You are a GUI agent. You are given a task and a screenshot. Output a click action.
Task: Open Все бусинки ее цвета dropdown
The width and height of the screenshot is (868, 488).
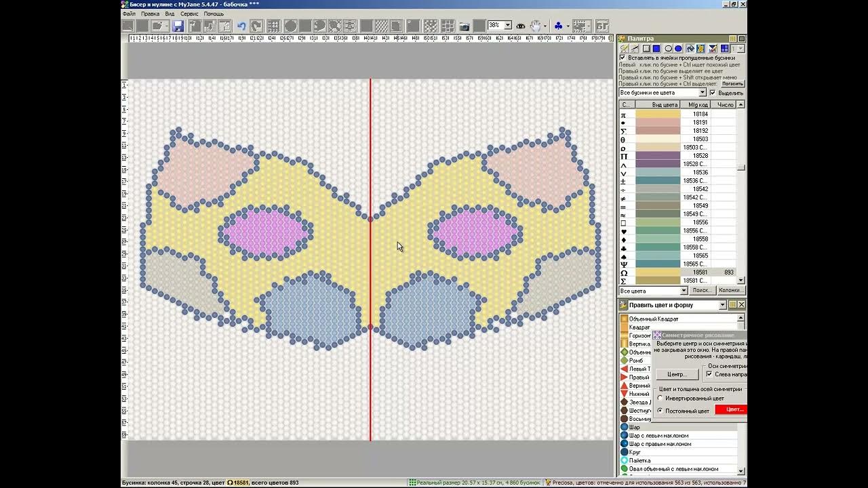click(x=703, y=92)
